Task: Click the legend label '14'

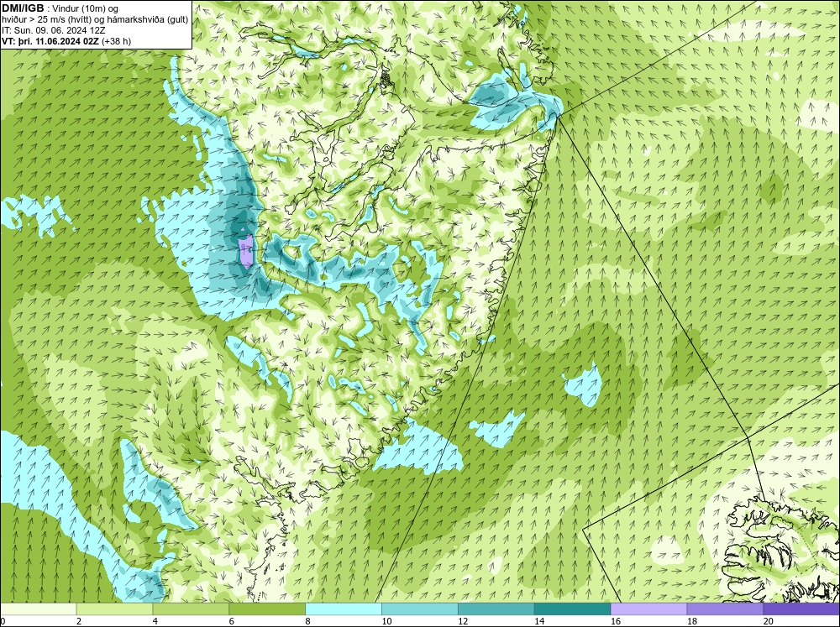Action: tap(539, 622)
